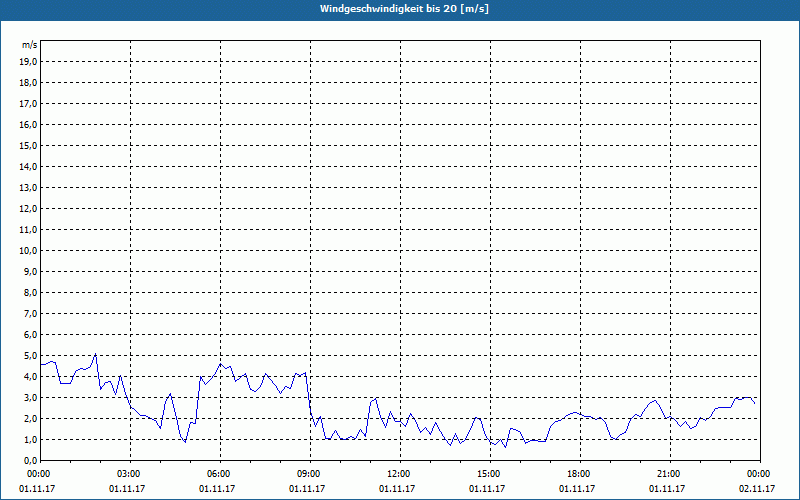Click the 21:00 time label
Screen dimensions: 800x500
(669, 474)
